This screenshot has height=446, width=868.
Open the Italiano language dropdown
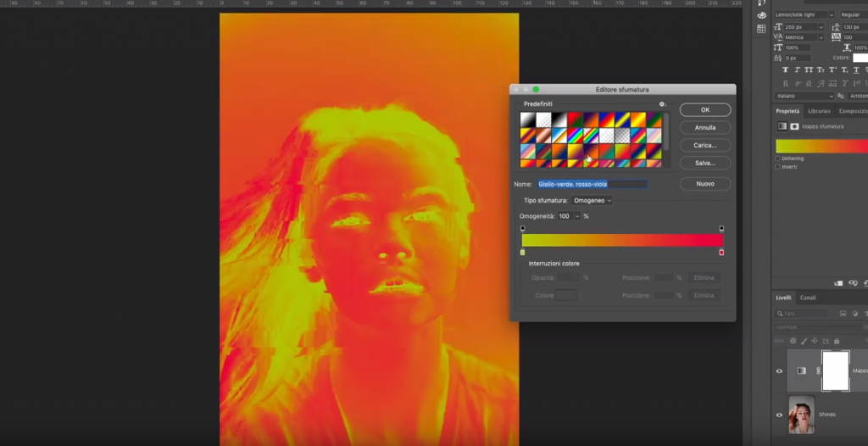click(804, 96)
